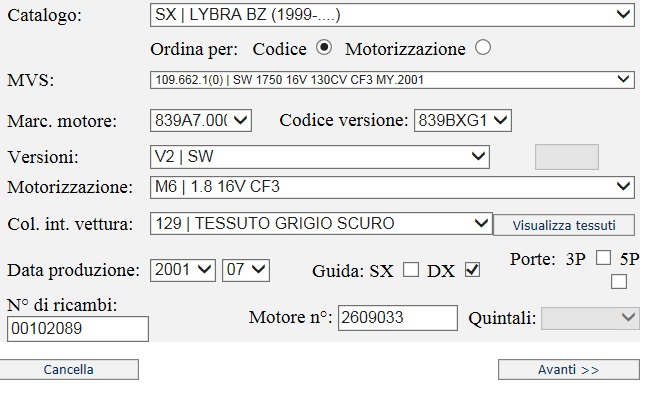The height and width of the screenshot is (399, 661).
Task: Check the Porte 3P checkbox
Action: click(603, 258)
